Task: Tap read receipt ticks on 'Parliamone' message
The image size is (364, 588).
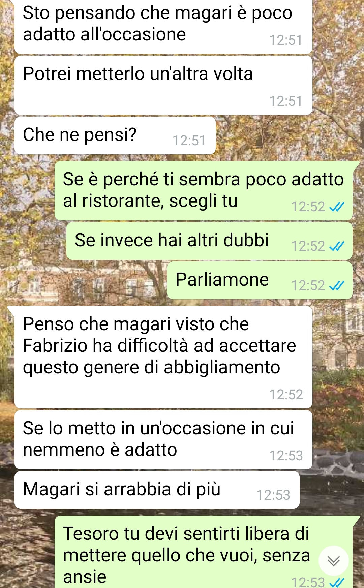Action: point(336,286)
